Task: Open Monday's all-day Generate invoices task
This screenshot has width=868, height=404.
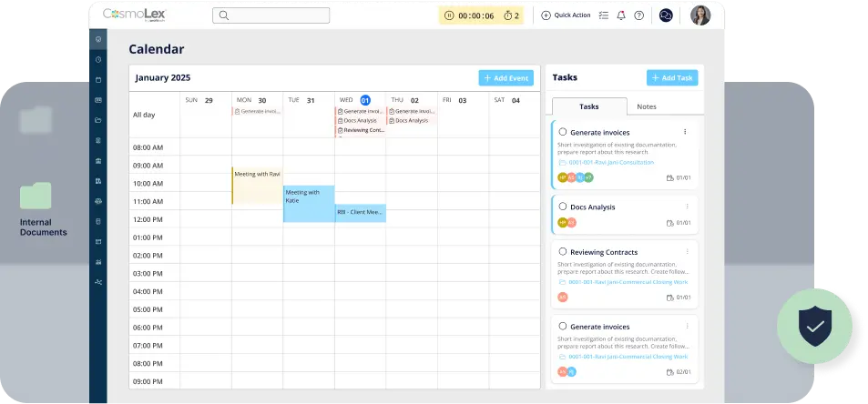Action: 258,111
